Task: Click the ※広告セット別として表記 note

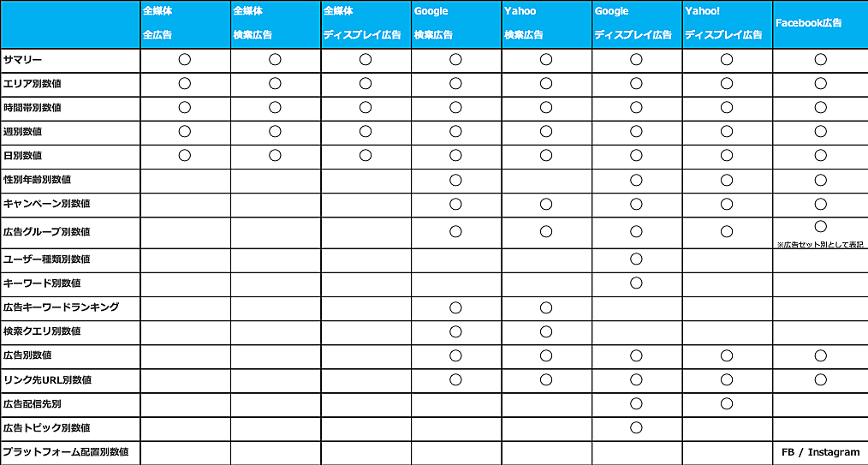Action: click(x=820, y=244)
